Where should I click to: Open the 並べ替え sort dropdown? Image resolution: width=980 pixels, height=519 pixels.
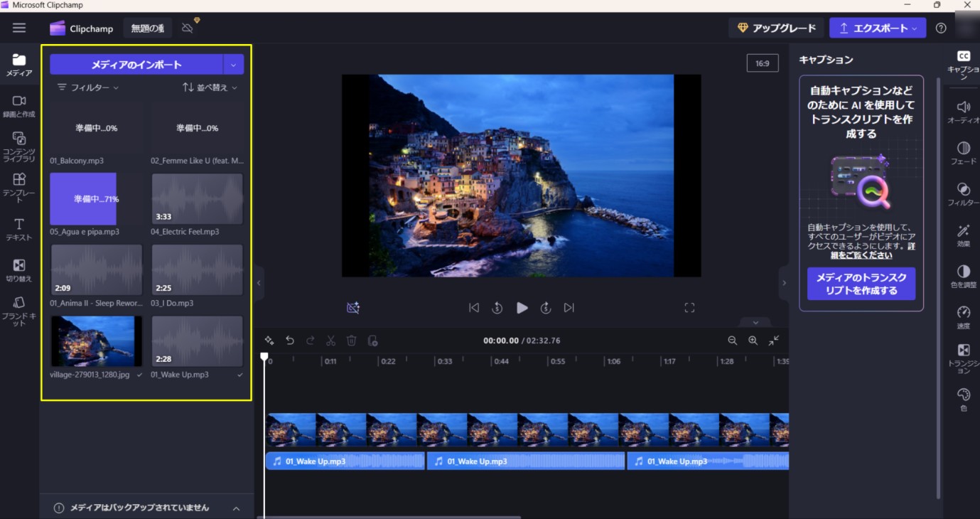[210, 87]
